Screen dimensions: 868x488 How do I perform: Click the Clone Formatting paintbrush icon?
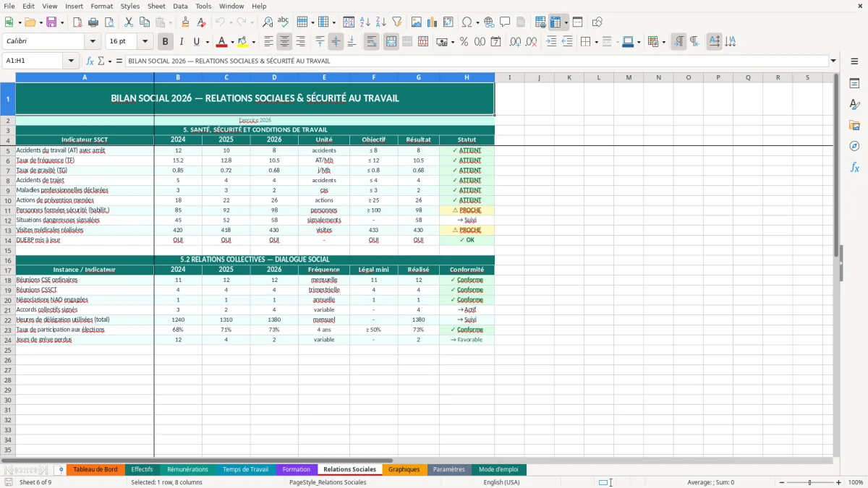pos(185,22)
